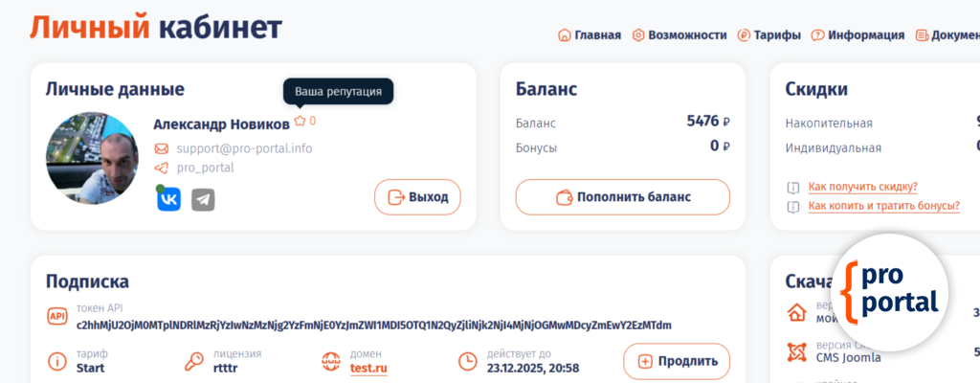Click the Joomla CMS icon
Viewport: 980px width, 383px height.
coord(795,351)
